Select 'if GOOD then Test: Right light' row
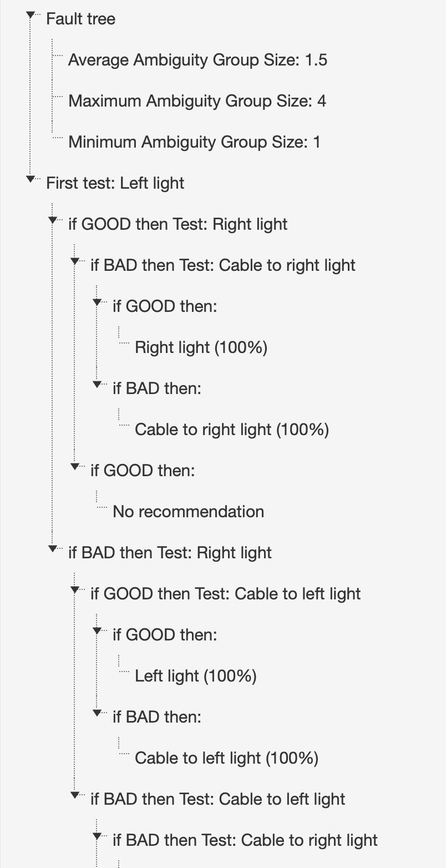This screenshot has width=446, height=868. click(x=178, y=224)
